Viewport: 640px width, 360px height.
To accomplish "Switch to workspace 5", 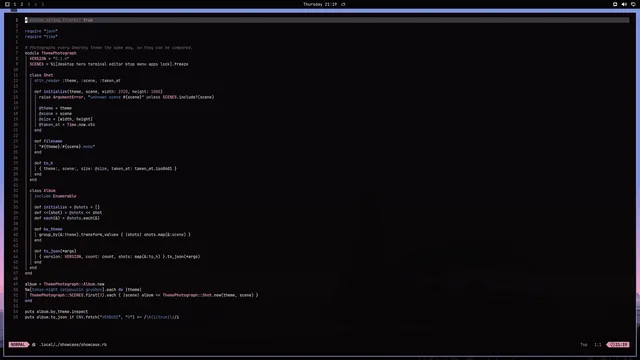I will tap(42, 4).
